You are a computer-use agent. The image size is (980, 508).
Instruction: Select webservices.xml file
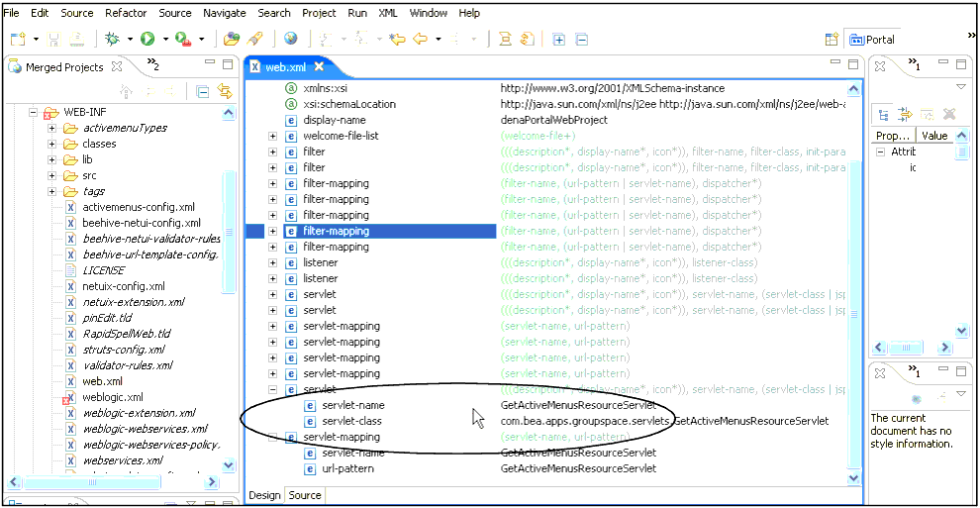point(123,460)
